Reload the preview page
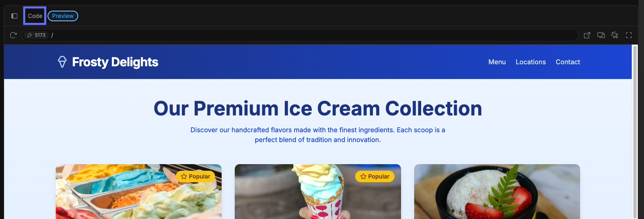This screenshot has height=219, width=644. (13, 35)
